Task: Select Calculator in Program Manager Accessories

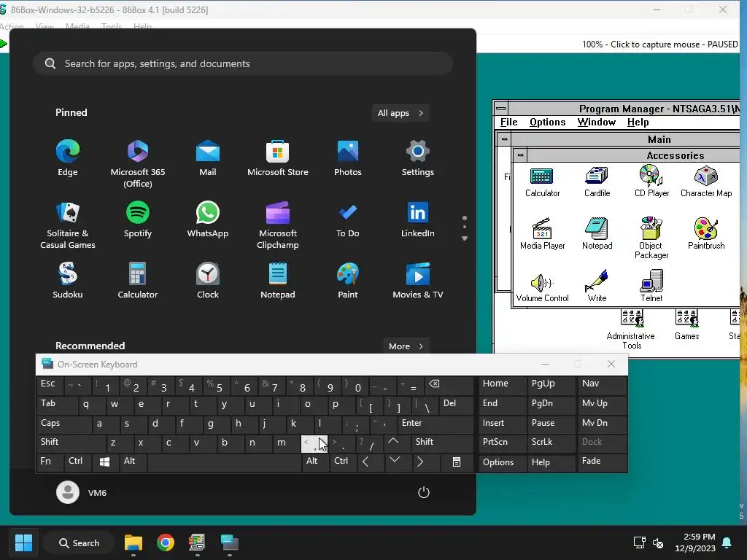Action: tap(542, 182)
